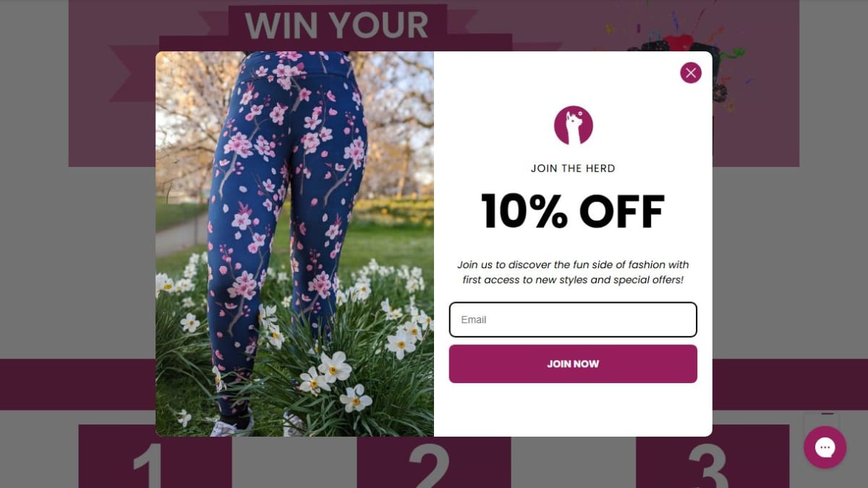868x488 pixels.
Task: Click the 10% OFF headline
Action: (x=573, y=211)
